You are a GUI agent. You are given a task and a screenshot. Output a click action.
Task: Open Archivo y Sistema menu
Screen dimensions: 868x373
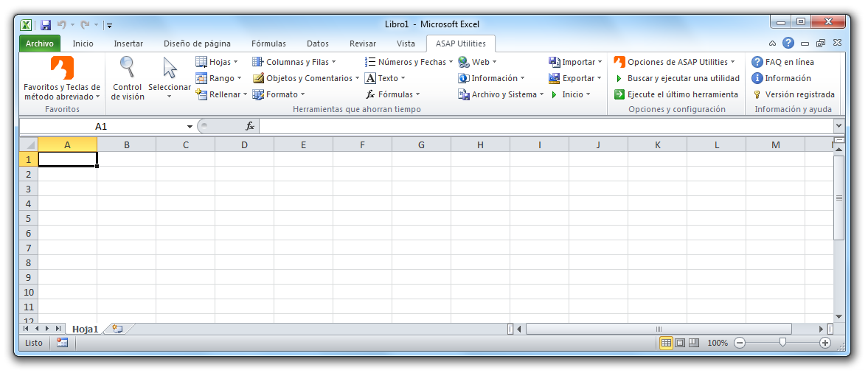pyautogui.click(x=501, y=94)
